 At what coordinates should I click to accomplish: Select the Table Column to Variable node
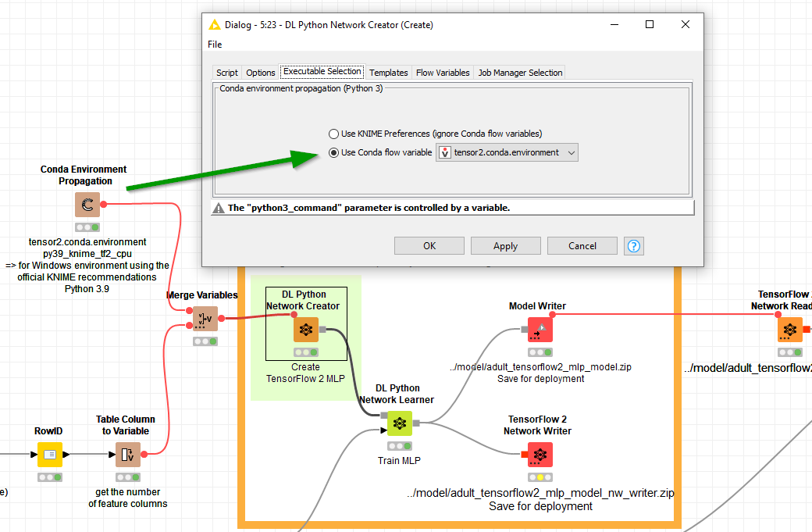click(x=127, y=454)
